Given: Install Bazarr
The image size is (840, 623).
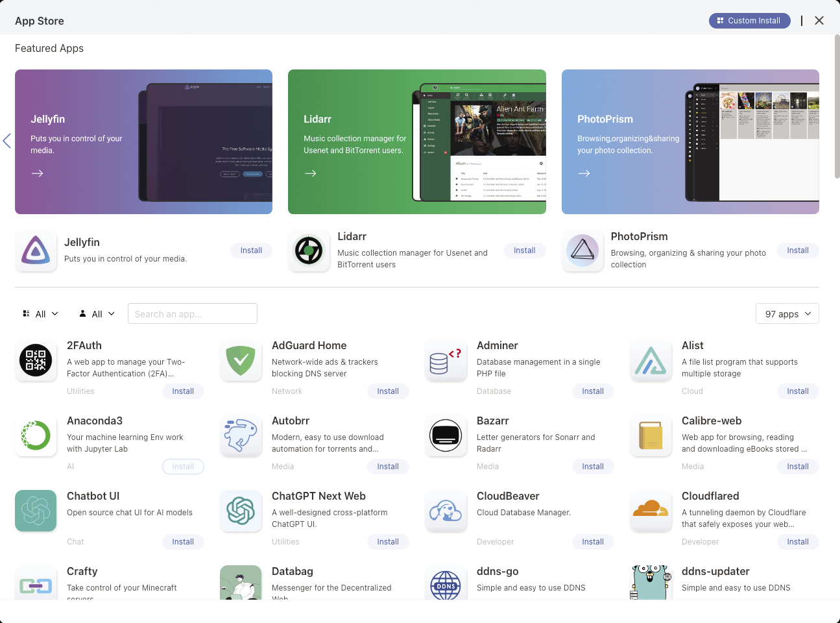Looking at the screenshot, I should 593,467.
